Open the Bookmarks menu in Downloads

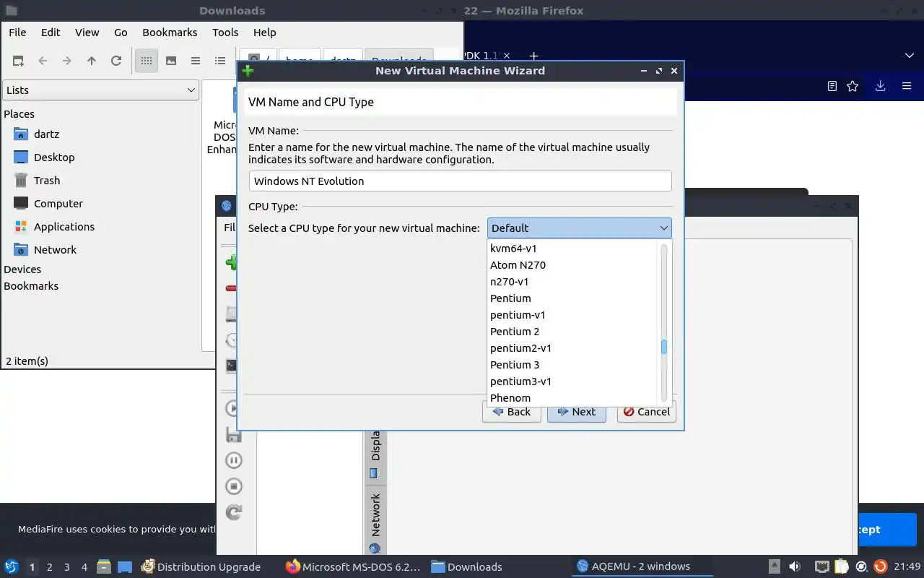(170, 32)
